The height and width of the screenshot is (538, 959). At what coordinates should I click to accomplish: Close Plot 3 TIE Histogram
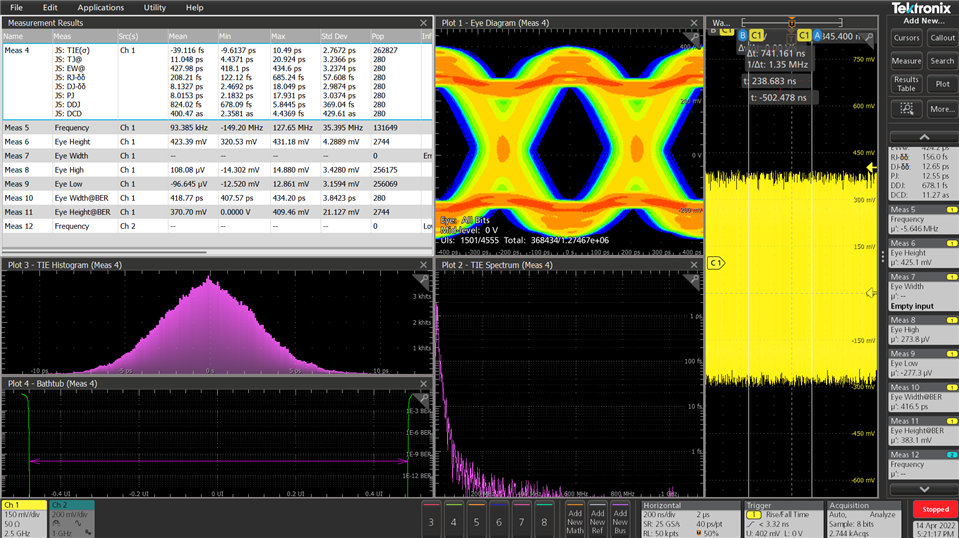(x=423, y=265)
